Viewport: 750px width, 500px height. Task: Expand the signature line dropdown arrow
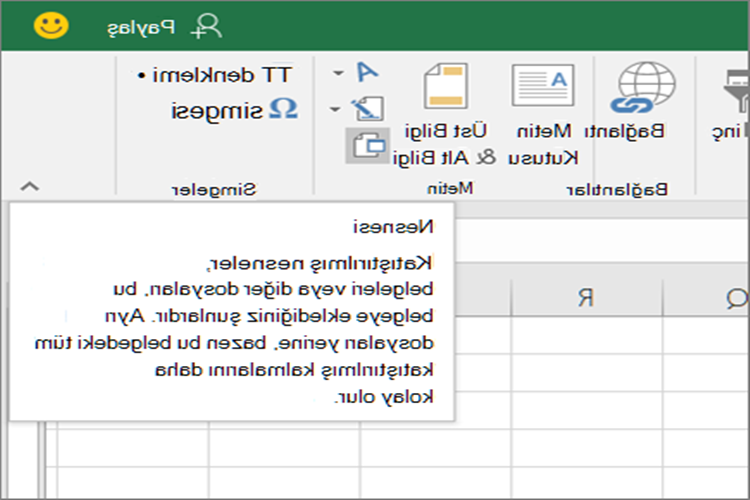click(335, 109)
